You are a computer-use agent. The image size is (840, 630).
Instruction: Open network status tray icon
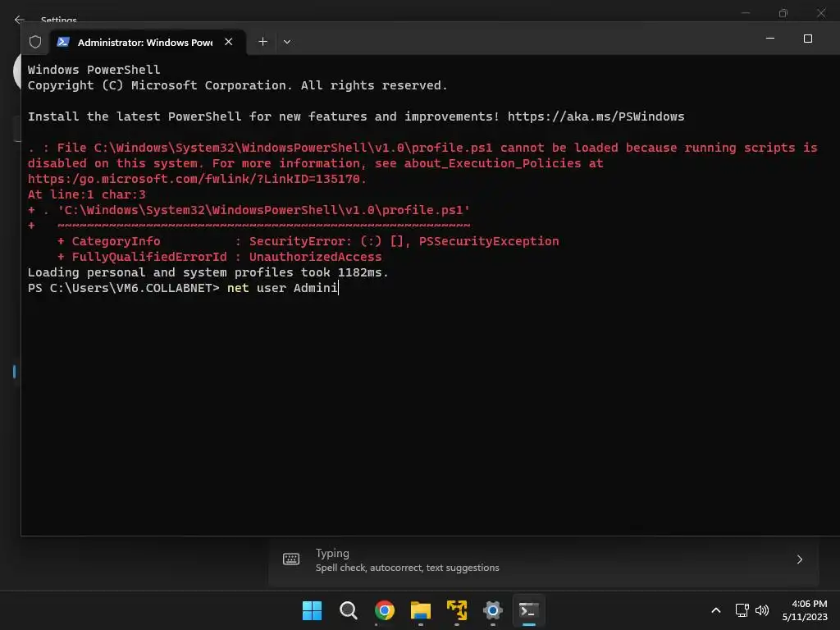point(742,610)
